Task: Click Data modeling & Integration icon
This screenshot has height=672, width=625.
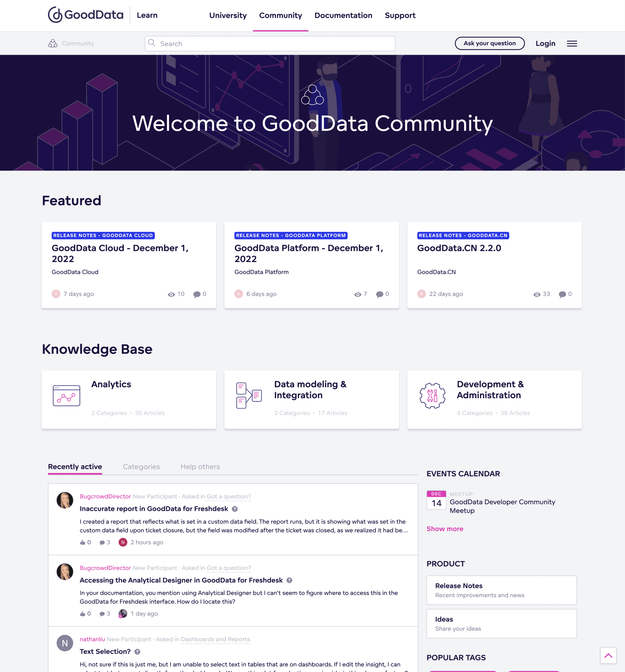Action: click(x=249, y=396)
